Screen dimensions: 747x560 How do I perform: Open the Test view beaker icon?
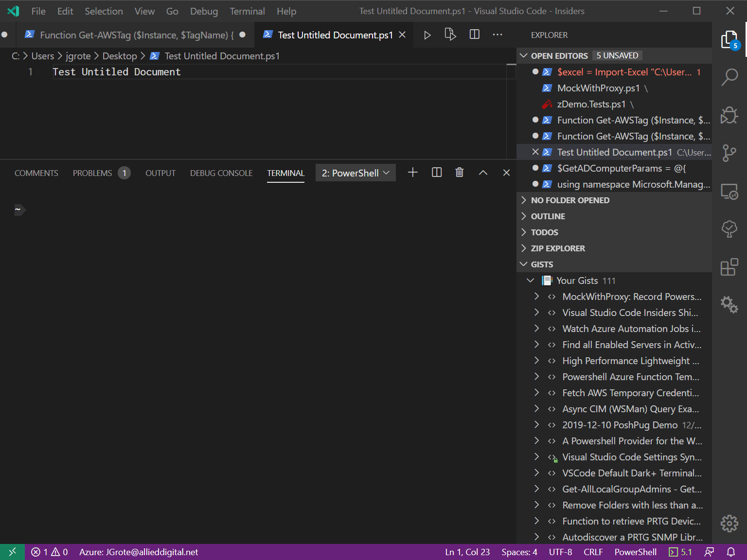tap(729, 229)
